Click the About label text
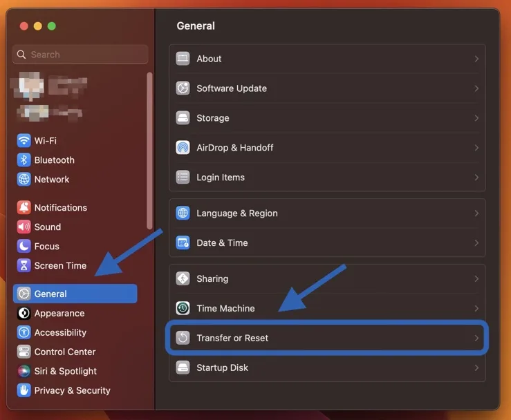The height and width of the screenshot is (420, 511). coord(209,59)
